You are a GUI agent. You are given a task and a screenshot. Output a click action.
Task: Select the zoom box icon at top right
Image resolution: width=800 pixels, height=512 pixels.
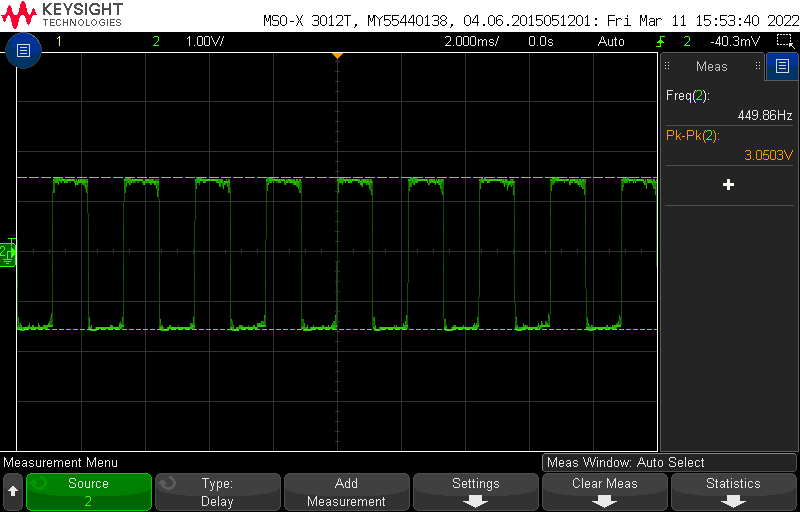pyautogui.click(x=785, y=41)
